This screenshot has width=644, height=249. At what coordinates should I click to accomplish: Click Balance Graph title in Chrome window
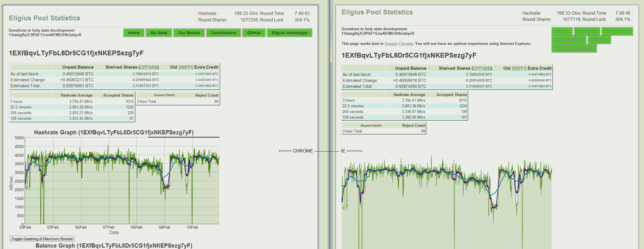point(114,246)
